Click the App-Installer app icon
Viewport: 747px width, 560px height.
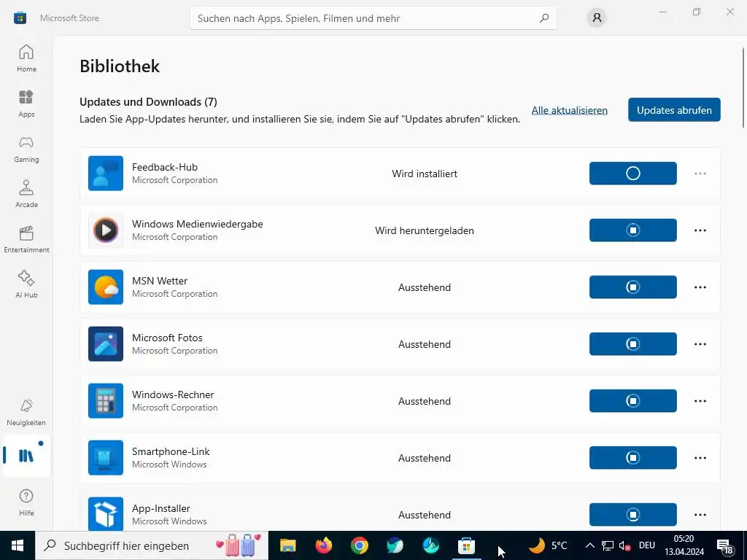106,514
